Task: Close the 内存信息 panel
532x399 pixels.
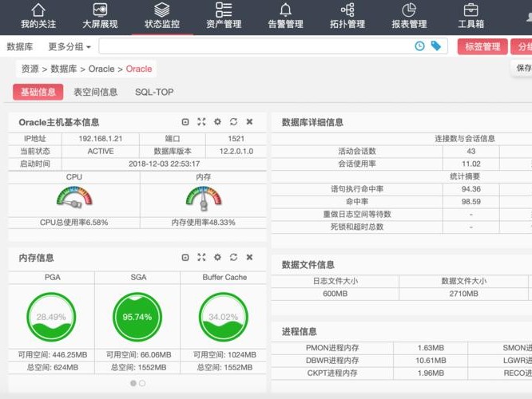Action: [249, 258]
